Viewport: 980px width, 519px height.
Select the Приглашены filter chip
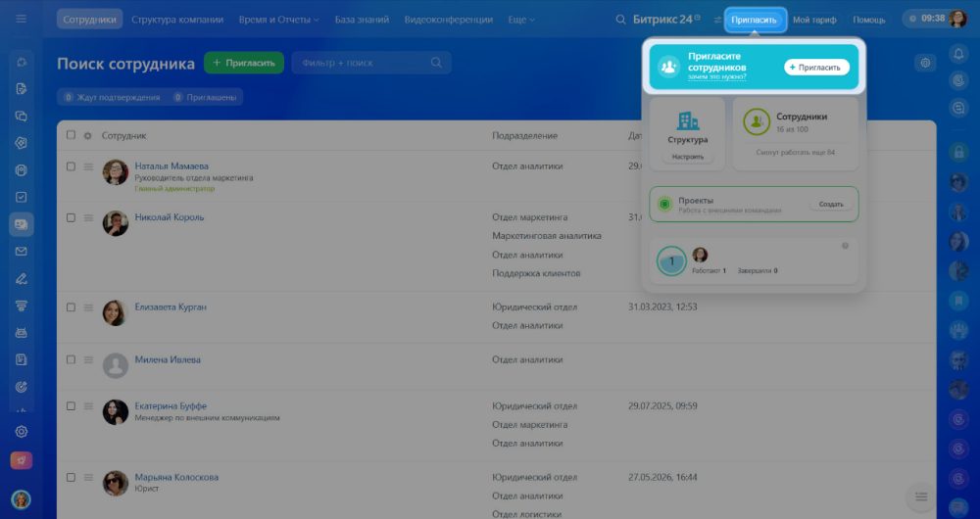tap(205, 97)
